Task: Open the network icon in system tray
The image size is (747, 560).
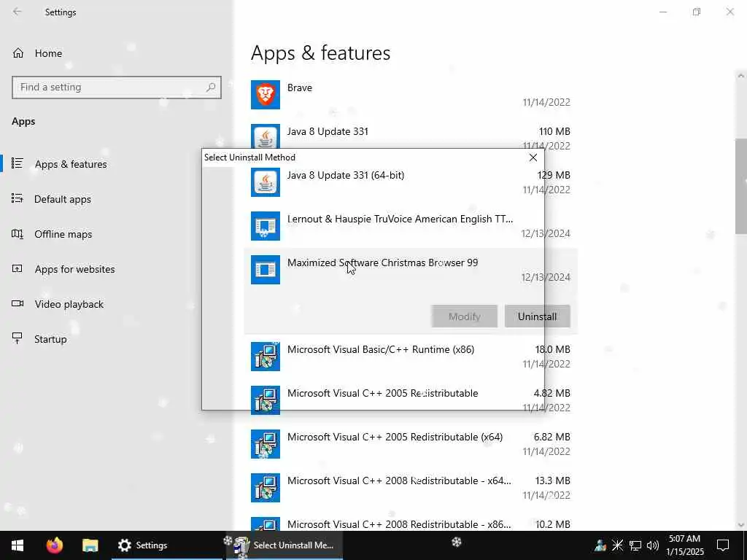Action: coord(635,545)
